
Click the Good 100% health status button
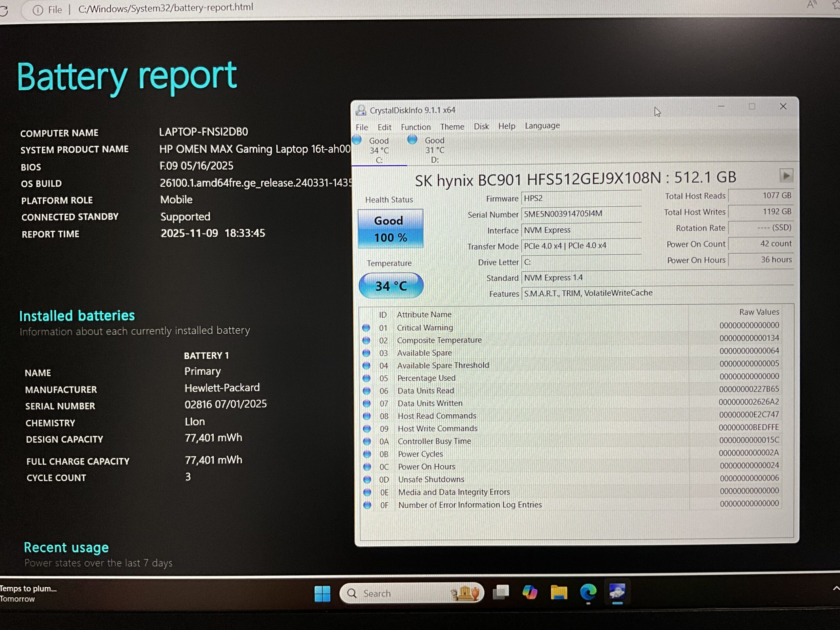tap(390, 229)
